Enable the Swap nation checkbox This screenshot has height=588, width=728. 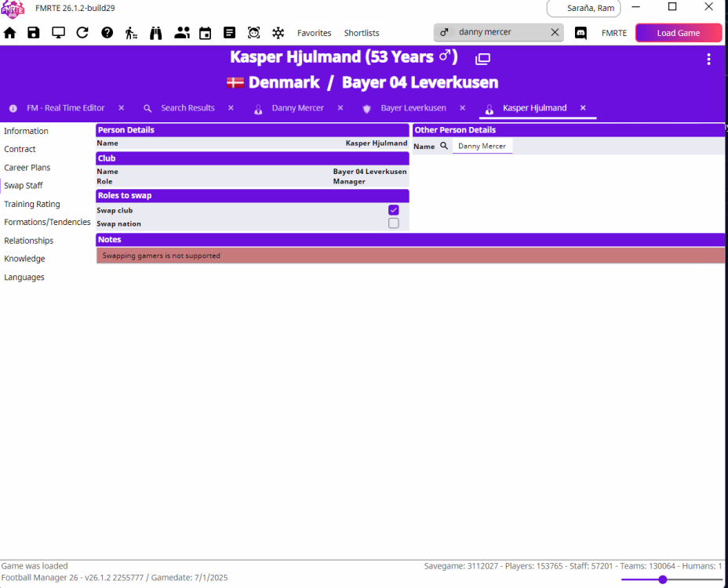click(x=394, y=223)
